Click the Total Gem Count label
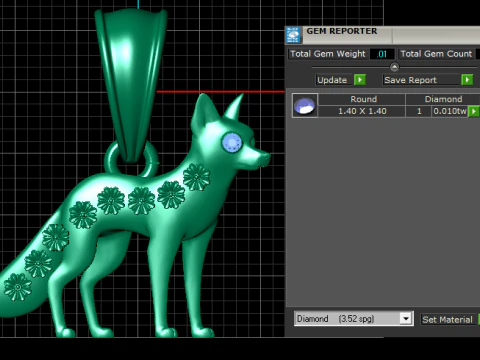The height and width of the screenshot is (360, 480). 436,54
